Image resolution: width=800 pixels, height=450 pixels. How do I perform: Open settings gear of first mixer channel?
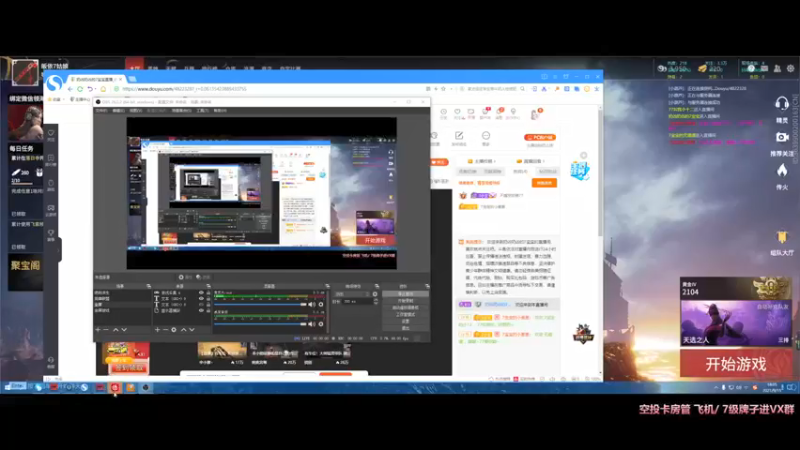[x=320, y=305]
